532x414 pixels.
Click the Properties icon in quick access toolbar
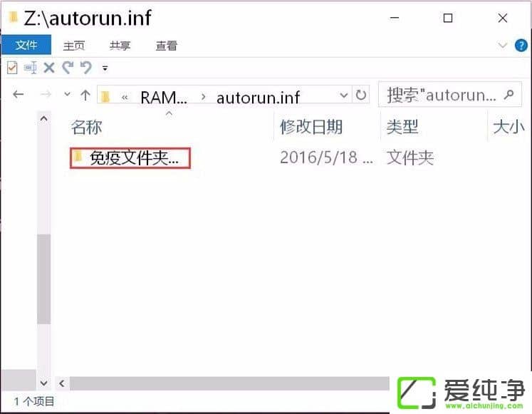(12, 68)
